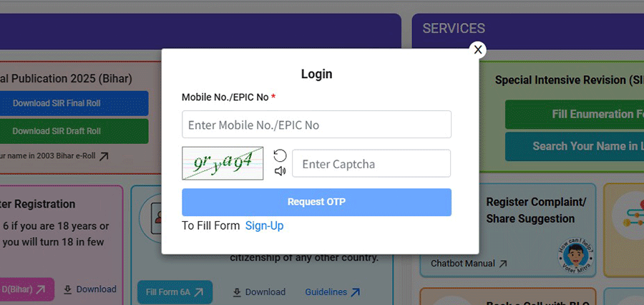This screenshot has height=305, width=644.
Task: Open Register Complaint/Share Suggestion card
Action: pos(530,210)
